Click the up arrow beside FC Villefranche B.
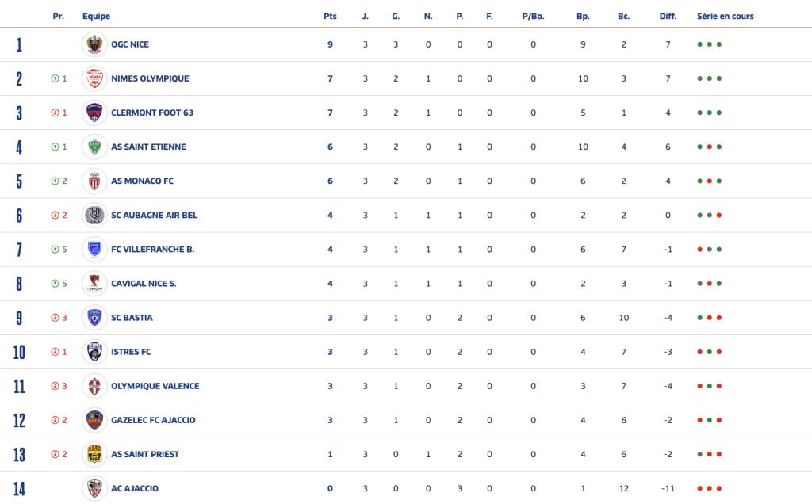This screenshot has width=812, height=504. [55, 250]
